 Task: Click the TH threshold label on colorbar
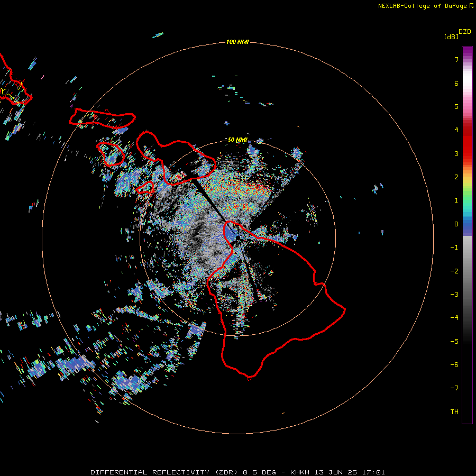tap(454, 411)
